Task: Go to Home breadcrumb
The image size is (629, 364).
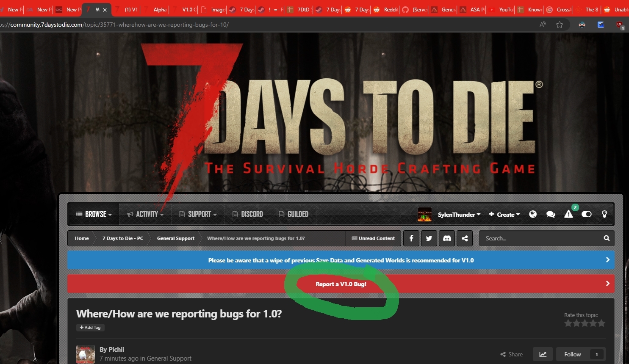Action: (x=82, y=238)
